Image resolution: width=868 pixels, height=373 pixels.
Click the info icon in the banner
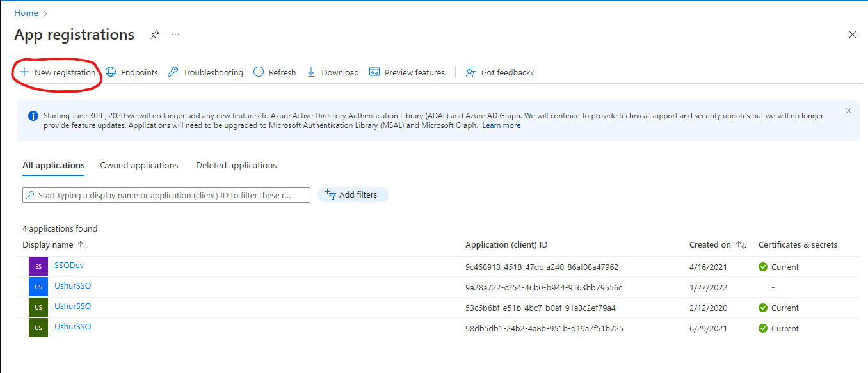pos(33,116)
